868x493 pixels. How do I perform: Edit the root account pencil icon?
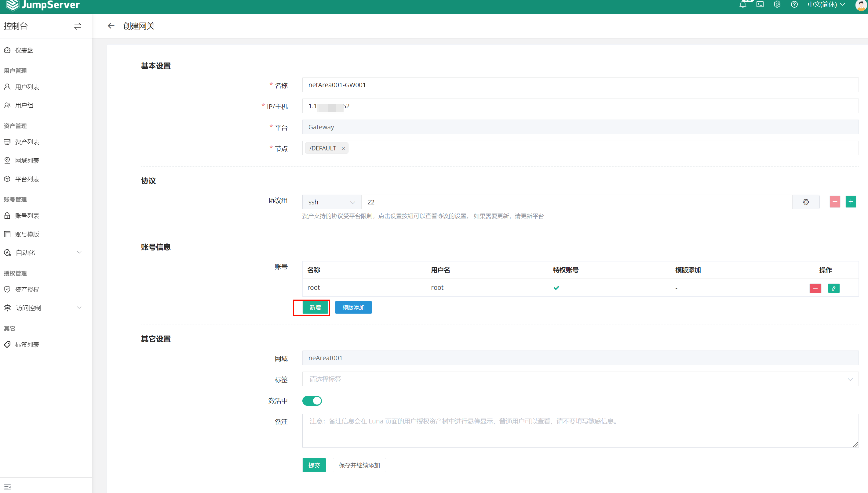[x=833, y=288]
